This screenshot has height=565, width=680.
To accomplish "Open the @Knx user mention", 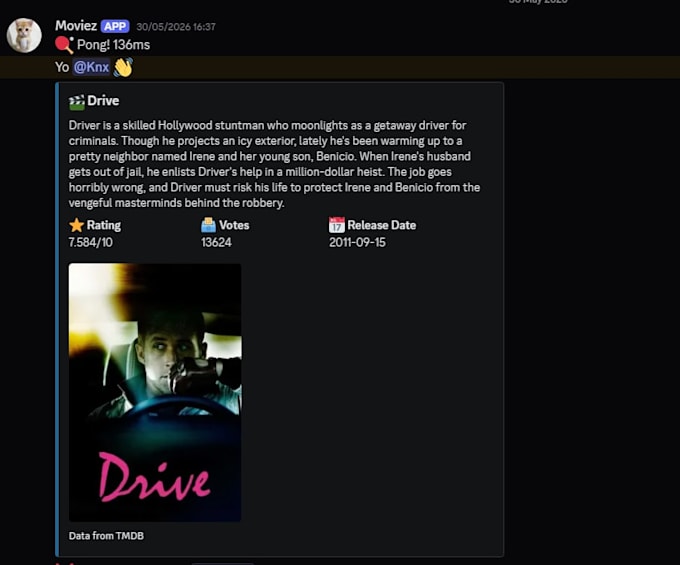I will [91, 67].
